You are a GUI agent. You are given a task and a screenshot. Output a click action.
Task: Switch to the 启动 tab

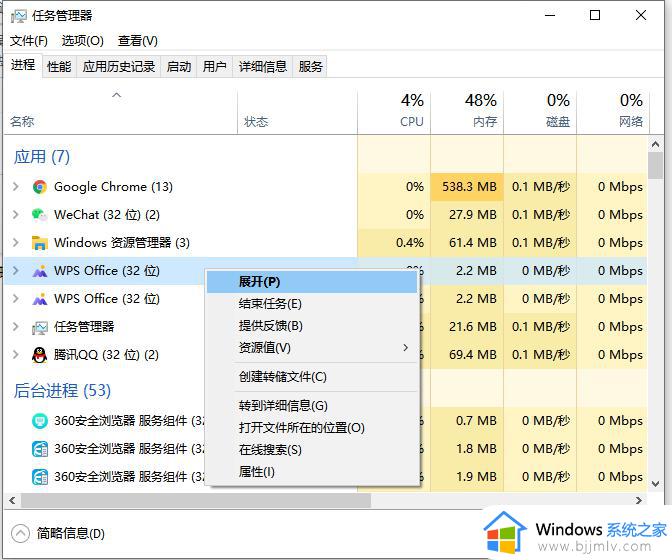coord(179,67)
